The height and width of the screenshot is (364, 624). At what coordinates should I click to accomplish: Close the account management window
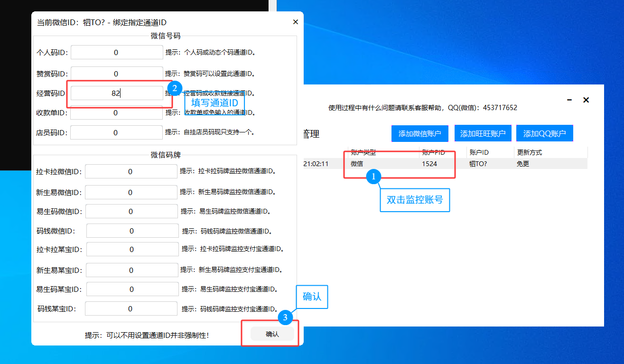(586, 100)
